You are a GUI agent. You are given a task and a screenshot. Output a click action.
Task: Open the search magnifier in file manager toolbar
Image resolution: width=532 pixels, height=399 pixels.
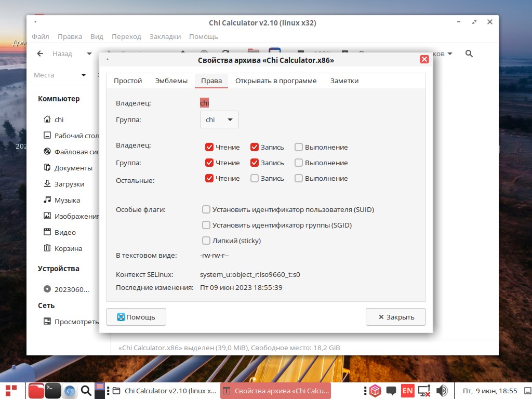[469, 54]
